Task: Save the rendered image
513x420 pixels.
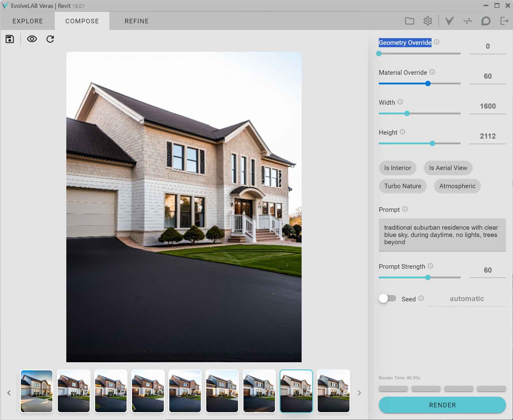Action: tap(10, 39)
